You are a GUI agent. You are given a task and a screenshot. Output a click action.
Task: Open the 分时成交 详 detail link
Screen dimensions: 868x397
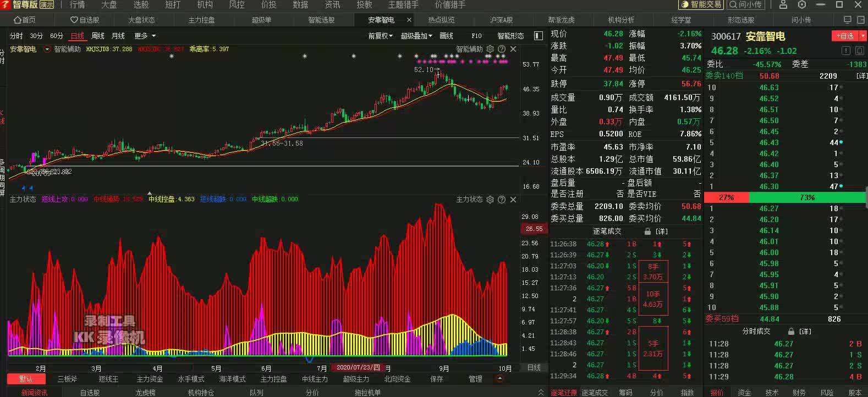(x=805, y=332)
